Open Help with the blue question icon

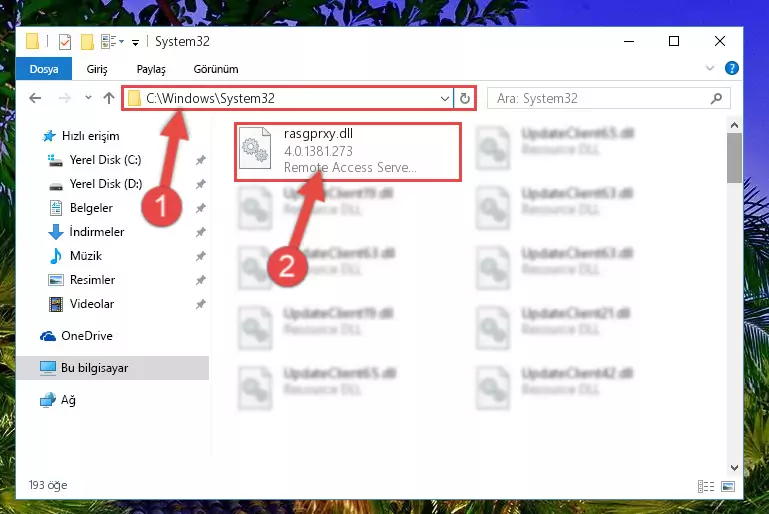pyautogui.click(x=731, y=68)
